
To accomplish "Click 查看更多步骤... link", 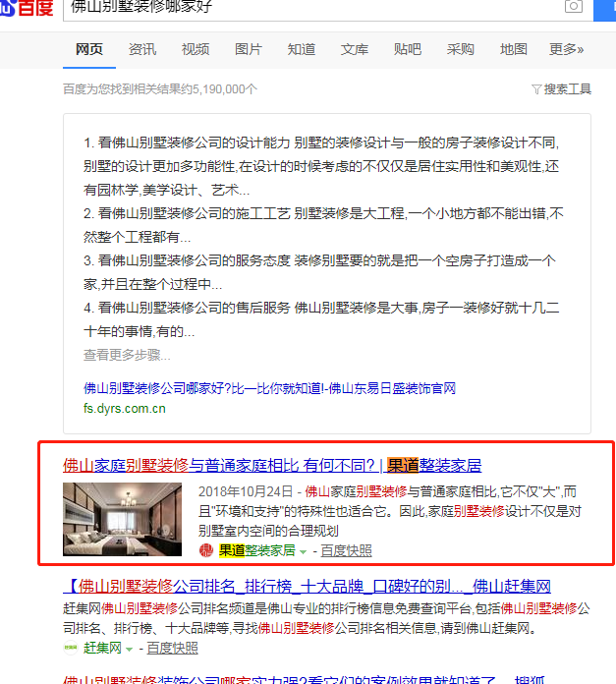I will (127, 355).
